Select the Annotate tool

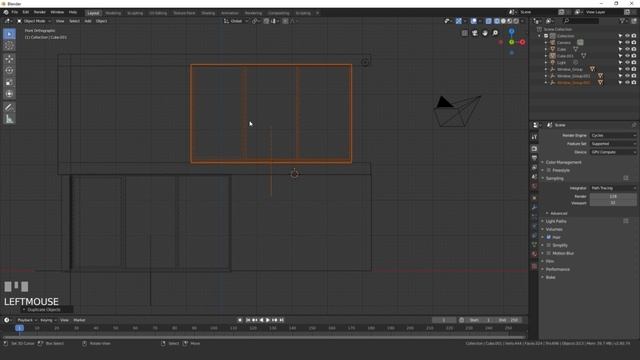click(x=9, y=107)
